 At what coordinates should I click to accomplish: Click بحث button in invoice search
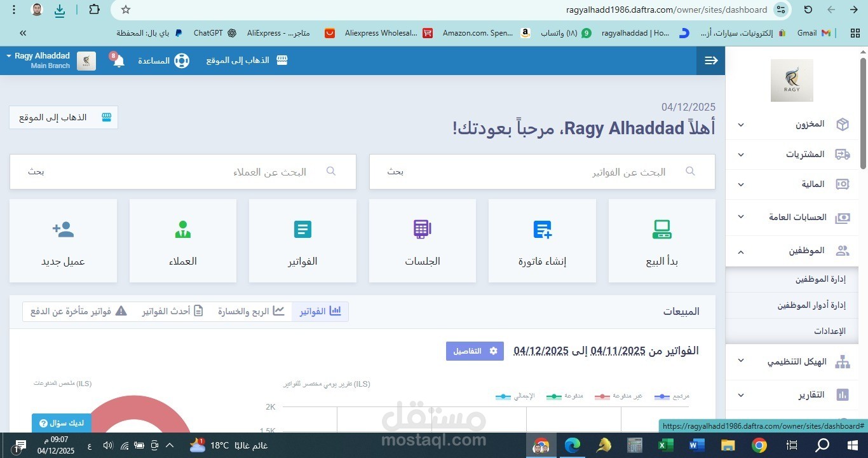[x=395, y=172]
